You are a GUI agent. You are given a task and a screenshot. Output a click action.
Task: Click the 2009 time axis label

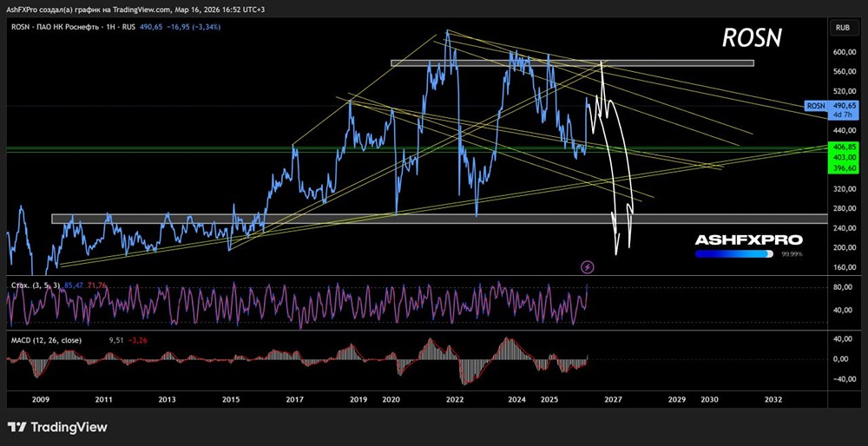point(41,399)
